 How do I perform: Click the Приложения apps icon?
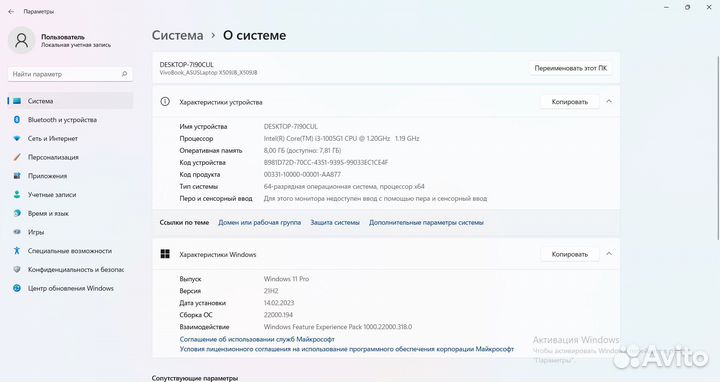[17, 176]
